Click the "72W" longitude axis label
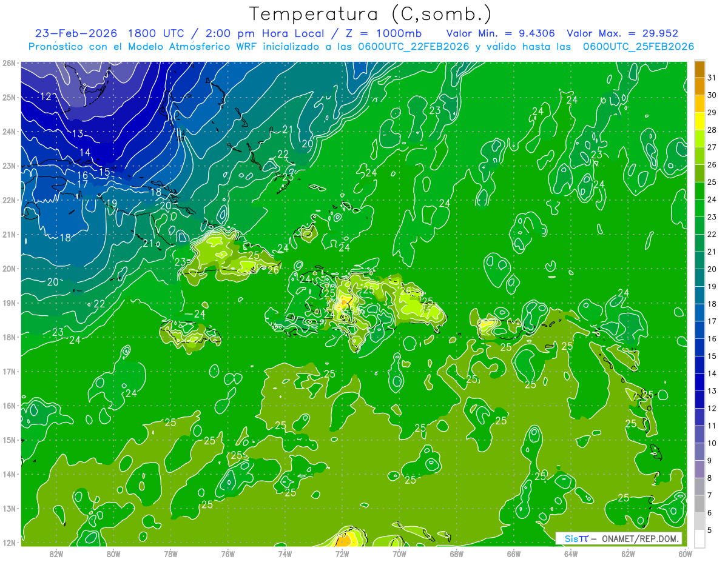Screen dimensions: 728x562 [342, 554]
